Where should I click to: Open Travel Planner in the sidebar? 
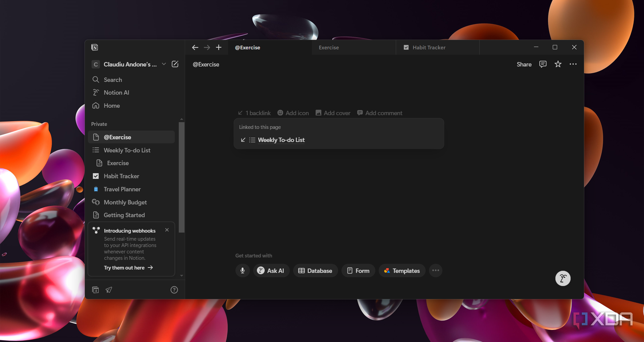click(x=131, y=189)
